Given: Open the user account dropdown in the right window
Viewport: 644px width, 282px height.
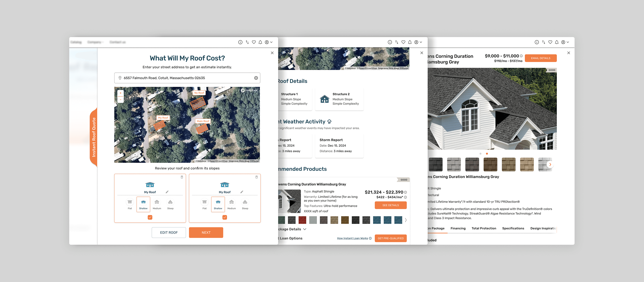Looking at the screenshot, I should pyautogui.click(x=565, y=42).
